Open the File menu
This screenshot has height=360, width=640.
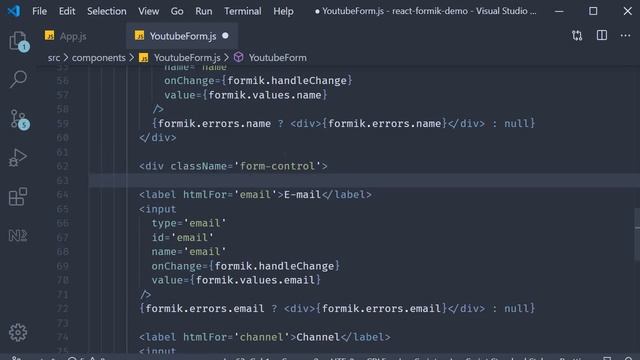[x=40, y=11]
